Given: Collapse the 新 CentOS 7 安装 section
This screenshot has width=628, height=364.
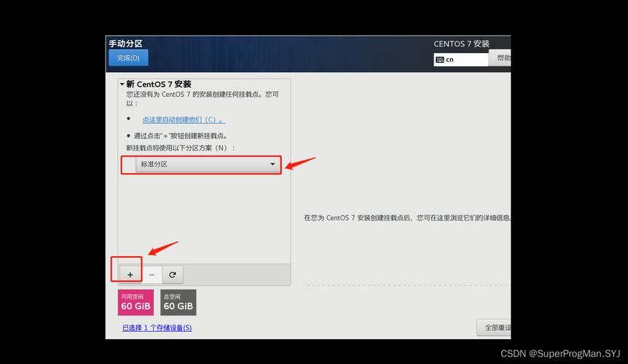Looking at the screenshot, I should pos(122,84).
